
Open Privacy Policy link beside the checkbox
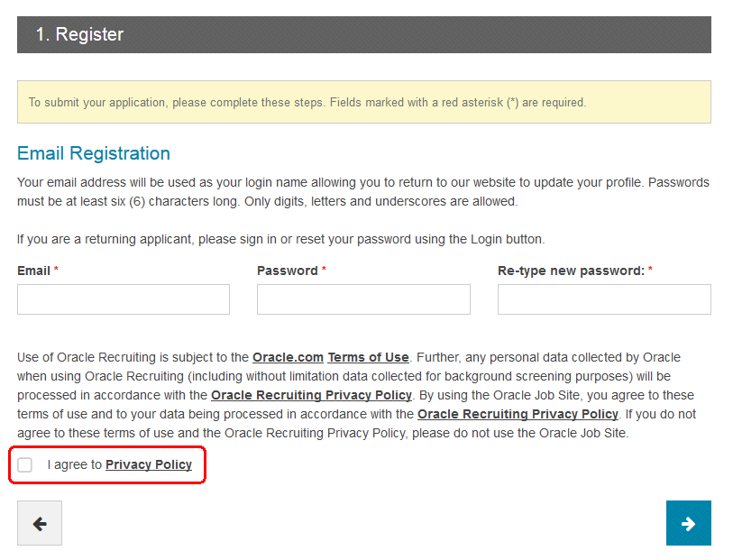click(149, 465)
